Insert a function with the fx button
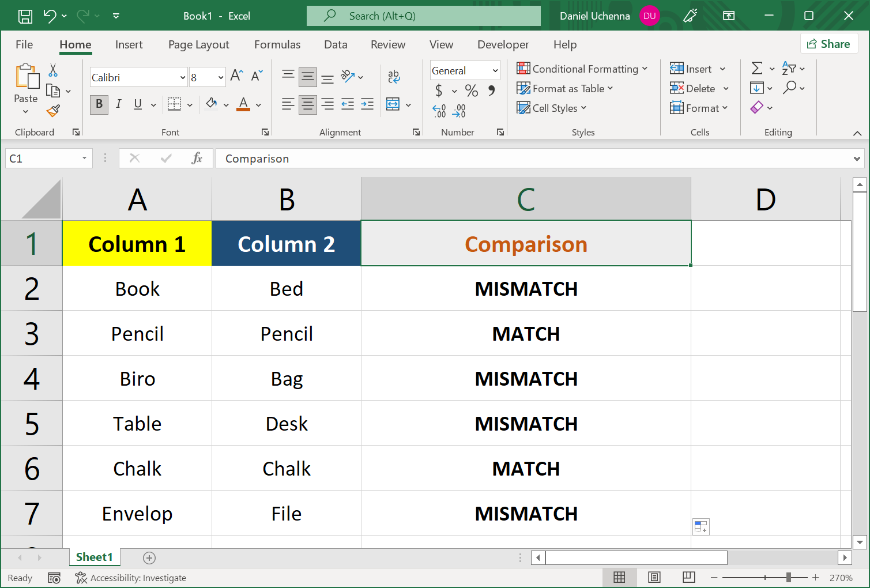 tap(198, 158)
